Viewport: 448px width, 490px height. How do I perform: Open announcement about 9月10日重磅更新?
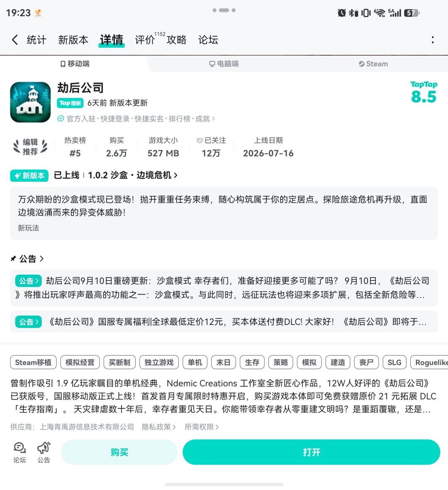[x=224, y=288]
